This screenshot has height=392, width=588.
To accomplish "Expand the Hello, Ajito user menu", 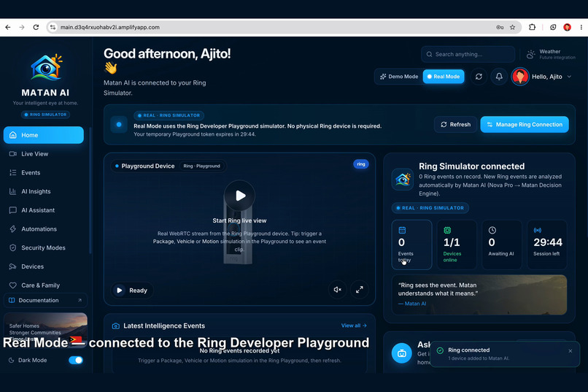I will pos(552,77).
